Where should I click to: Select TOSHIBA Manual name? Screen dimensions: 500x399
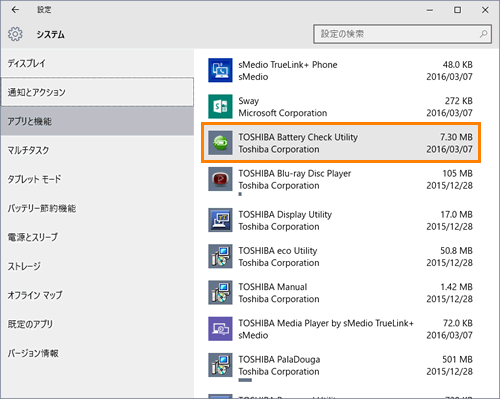[x=273, y=287]
